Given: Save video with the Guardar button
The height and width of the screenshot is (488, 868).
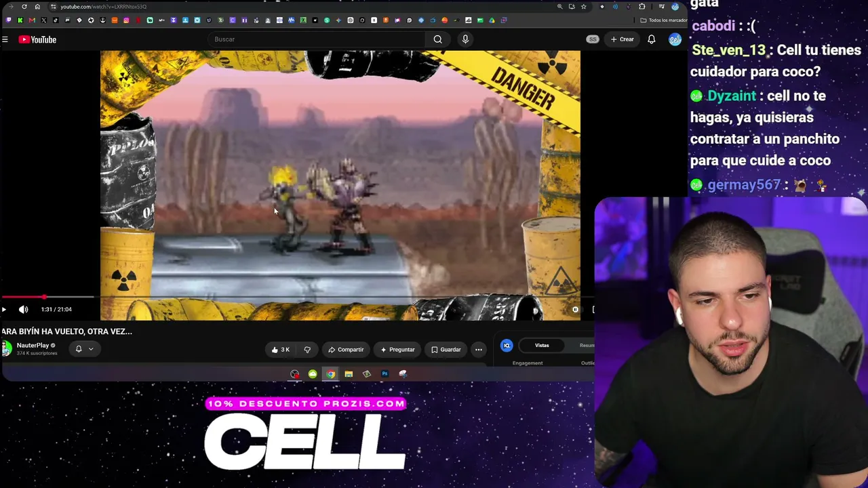Looking at the screenshot, I should [446, 350].
